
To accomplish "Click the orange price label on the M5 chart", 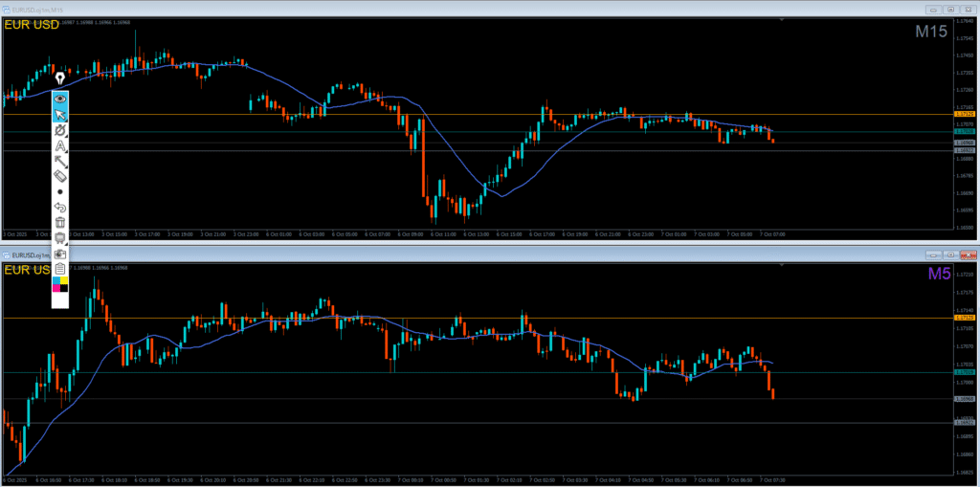I will point(965,317).
